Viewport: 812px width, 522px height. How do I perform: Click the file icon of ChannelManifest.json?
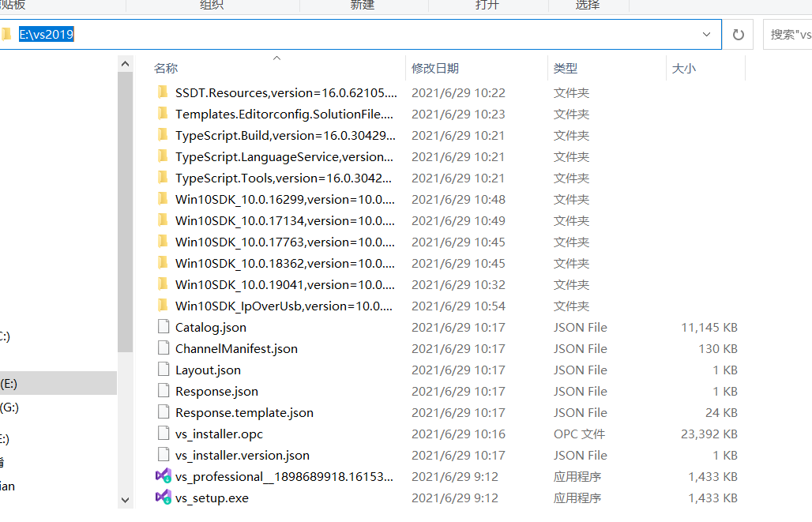[164, 347]
